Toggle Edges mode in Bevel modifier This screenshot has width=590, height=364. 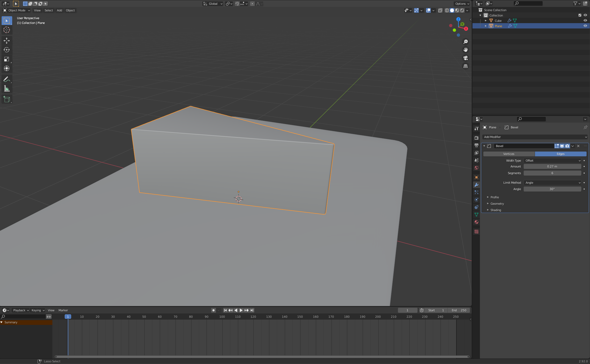click(560, 154)
